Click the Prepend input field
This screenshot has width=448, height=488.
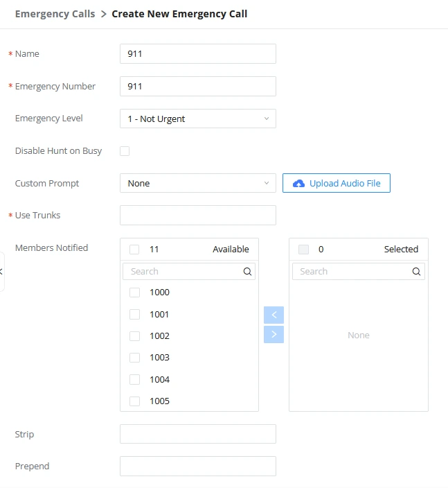point(198,466)
